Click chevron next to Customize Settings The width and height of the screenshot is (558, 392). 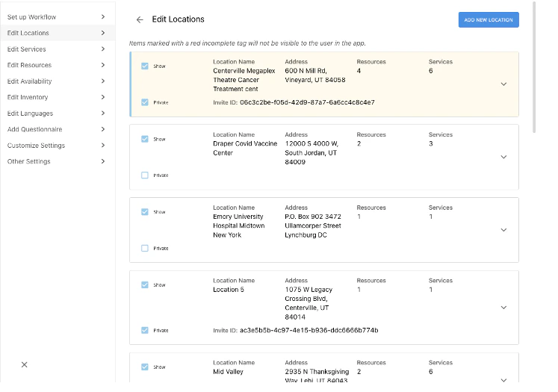[x=103, y=145]
